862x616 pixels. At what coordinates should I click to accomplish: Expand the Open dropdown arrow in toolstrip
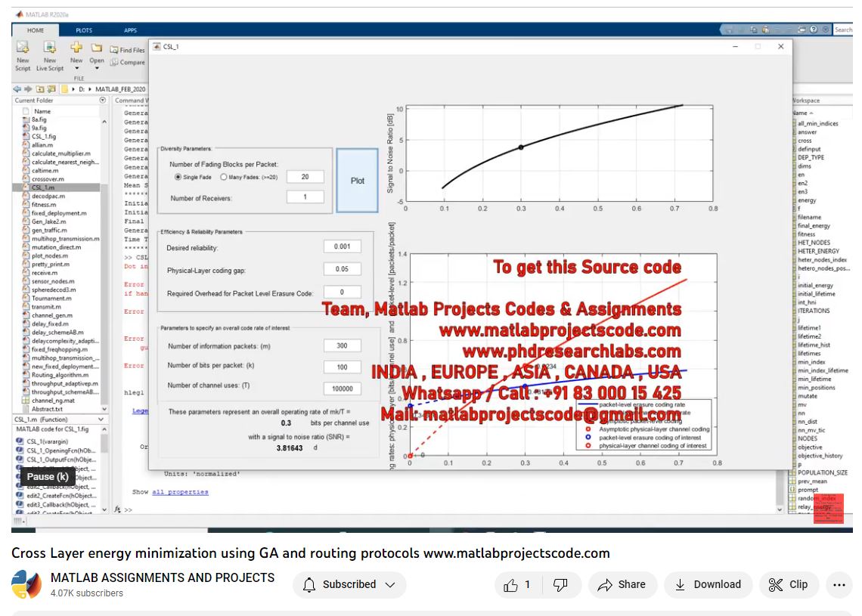[x=97, y=69]
